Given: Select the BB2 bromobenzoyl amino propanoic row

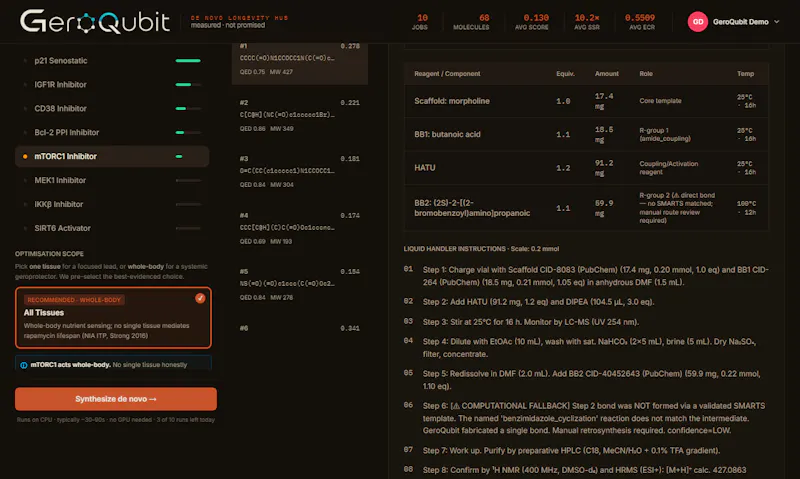Looking at the screenshot, I should (586, 208).
